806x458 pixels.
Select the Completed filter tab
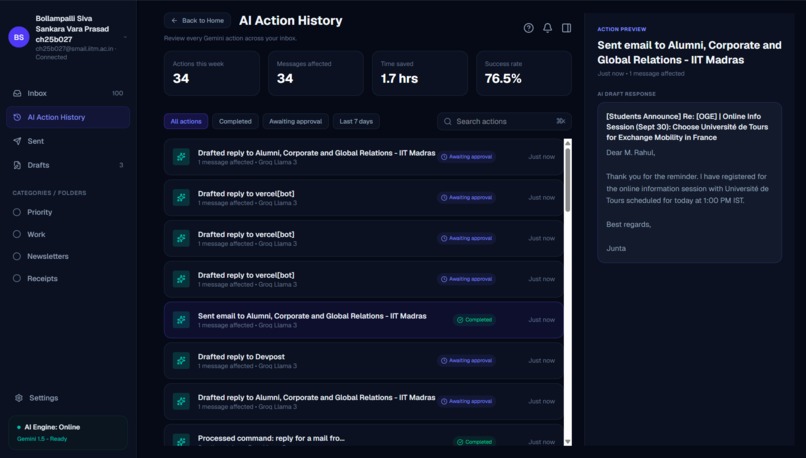click(x=235, y=121)
